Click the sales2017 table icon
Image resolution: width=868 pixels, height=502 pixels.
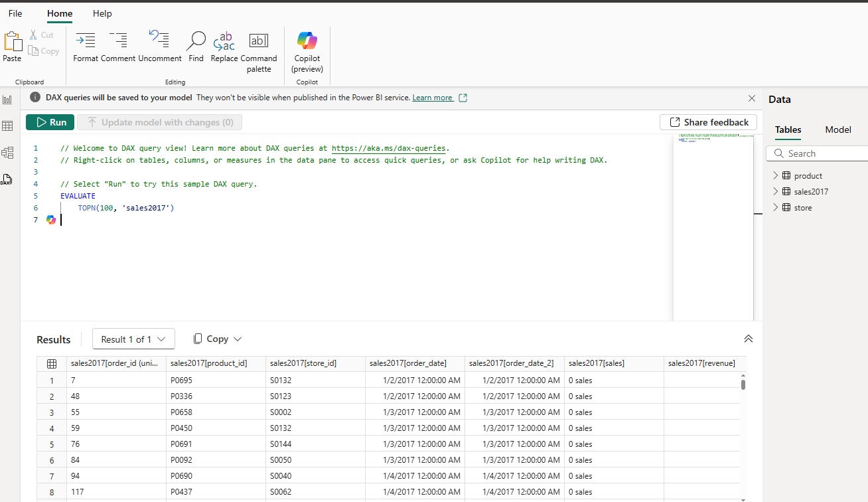786,192
